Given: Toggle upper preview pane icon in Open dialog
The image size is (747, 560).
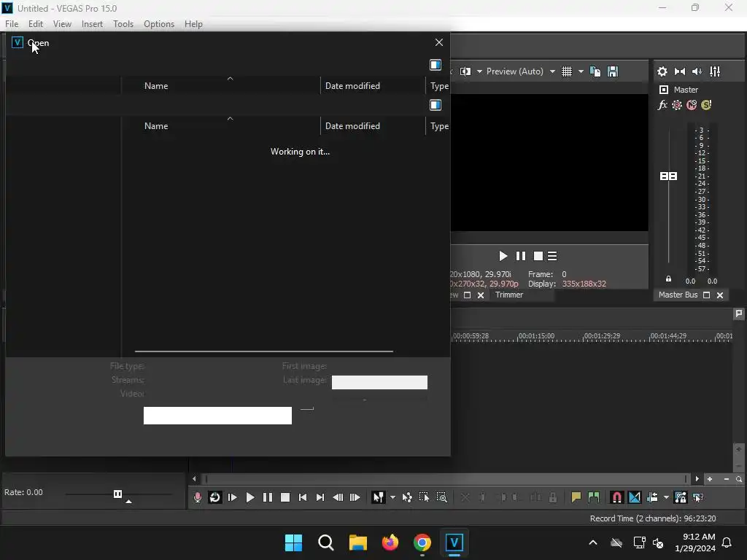Looking at the screenshot, I should (436, 65).
